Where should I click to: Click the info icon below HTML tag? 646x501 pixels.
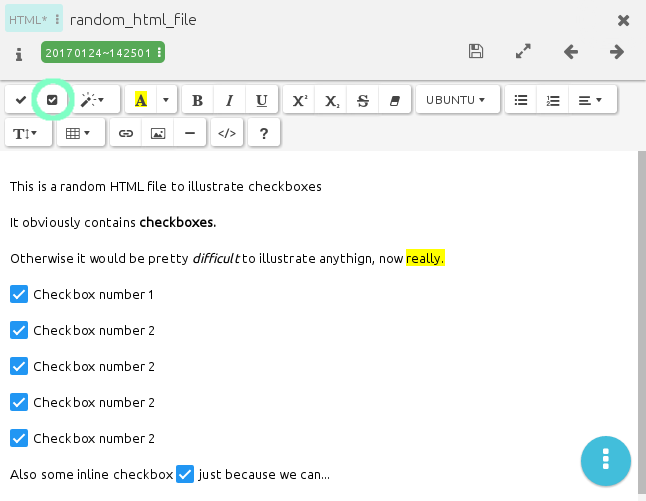pyautogui.click(x=19, y=54)
